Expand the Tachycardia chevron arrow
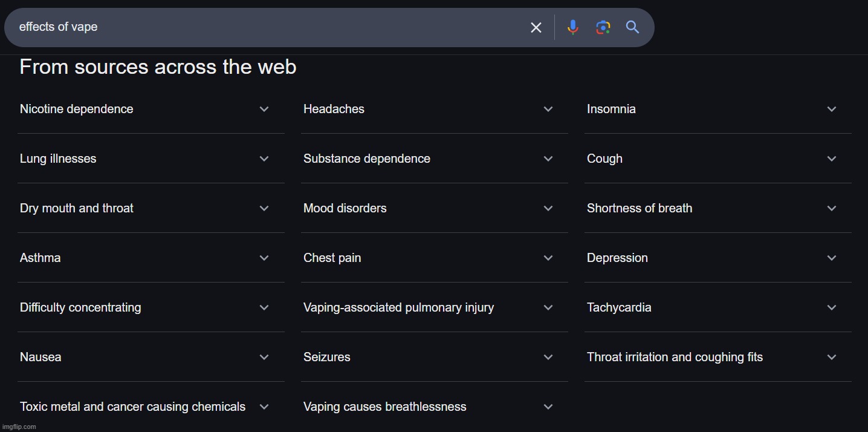This screenshot has height=432, width=868. (x=832, y=308)
